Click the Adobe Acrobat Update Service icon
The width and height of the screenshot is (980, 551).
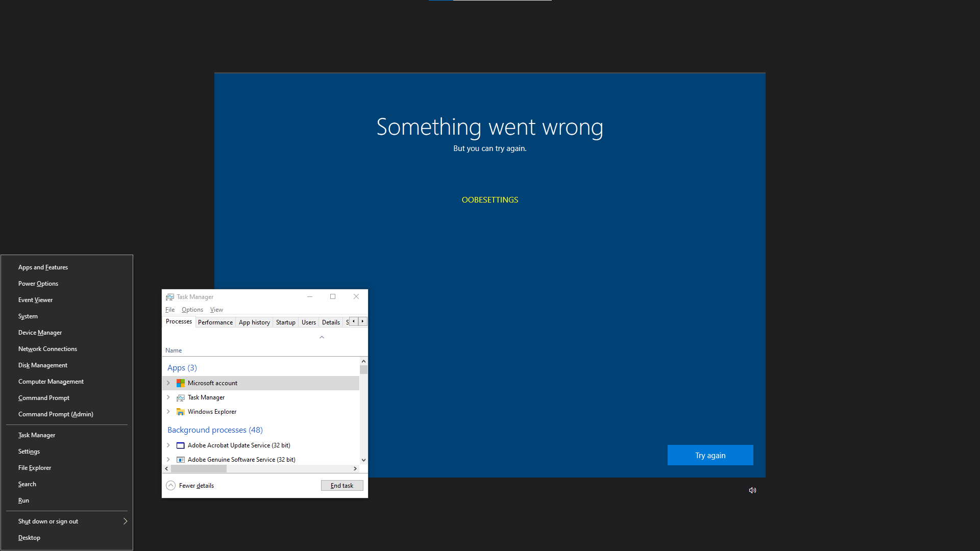pos(181,445)
